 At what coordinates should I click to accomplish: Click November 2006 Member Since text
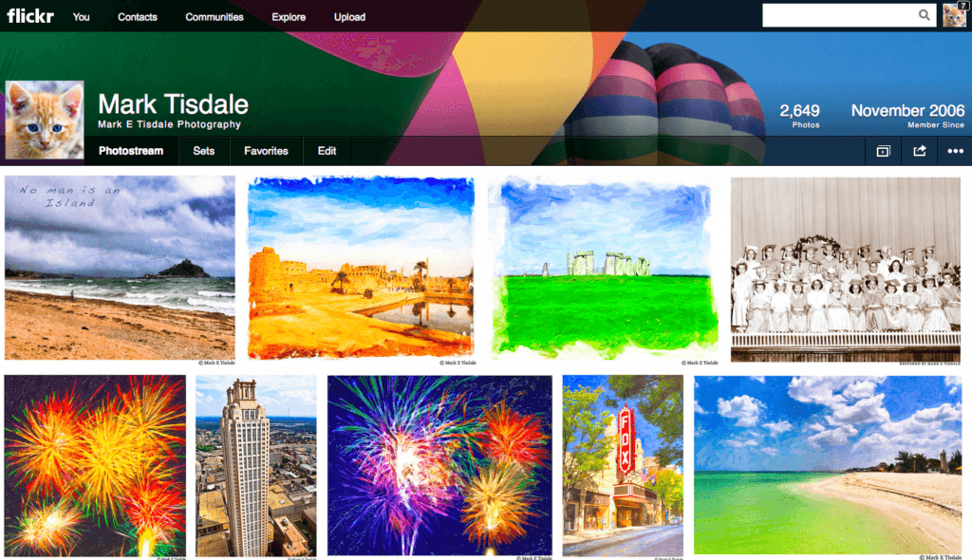coord(907,116)
